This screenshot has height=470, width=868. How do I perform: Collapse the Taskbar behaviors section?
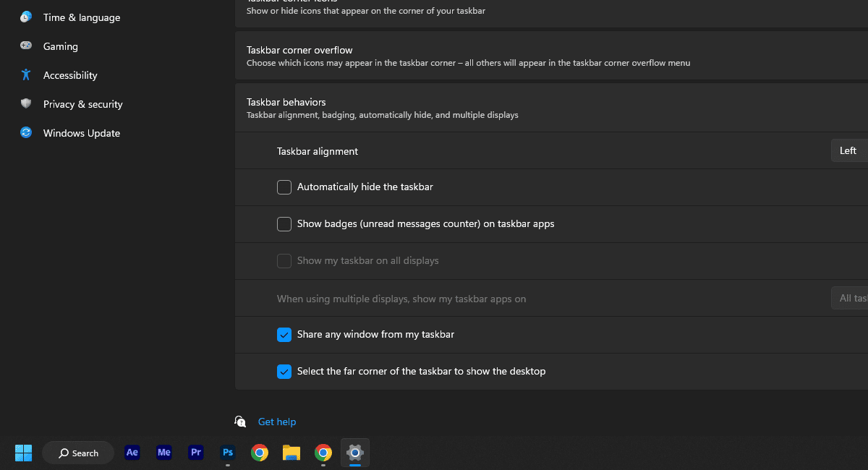(x=550, y=108)
